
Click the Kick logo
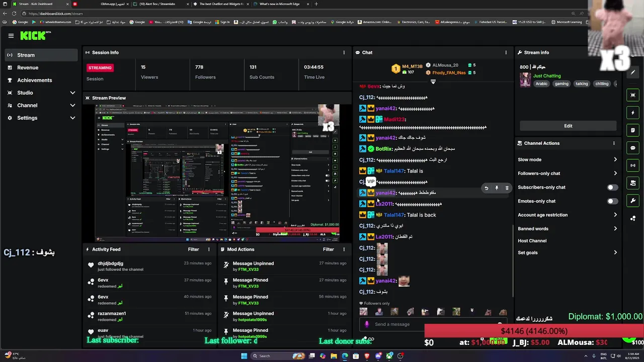click(35, 36)
